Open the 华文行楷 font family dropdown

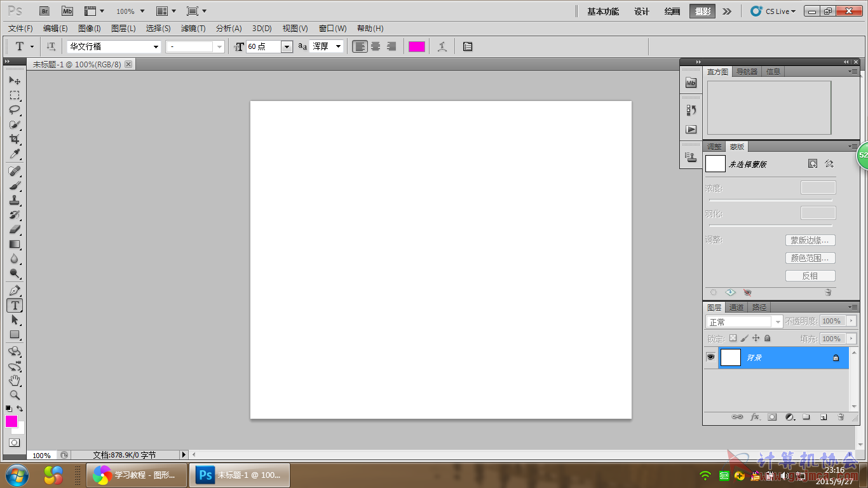click(x=156, y=46)
